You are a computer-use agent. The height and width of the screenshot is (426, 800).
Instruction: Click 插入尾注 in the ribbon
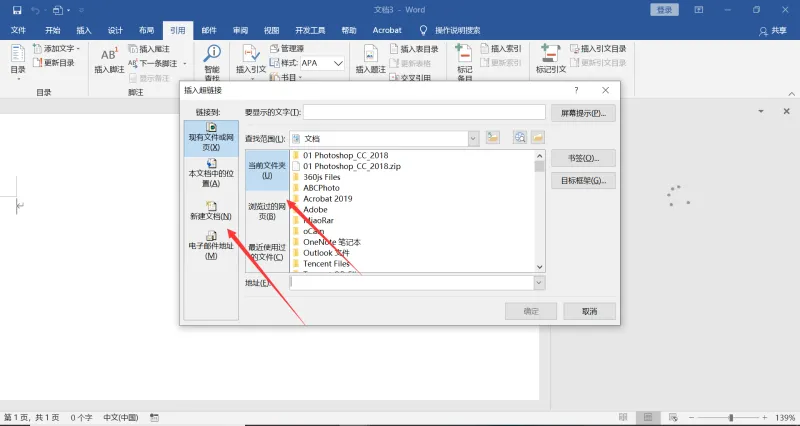[149, 49]
